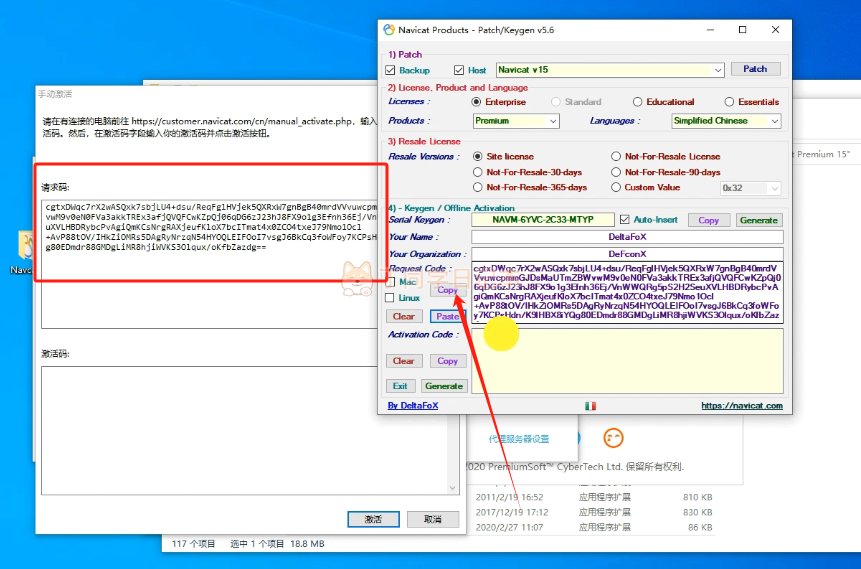This screenshot has height=569, width=861.
Task: Select the file row dated 2020/2/27 11:07
Action: pyautogui.click(x=594, y=527)
